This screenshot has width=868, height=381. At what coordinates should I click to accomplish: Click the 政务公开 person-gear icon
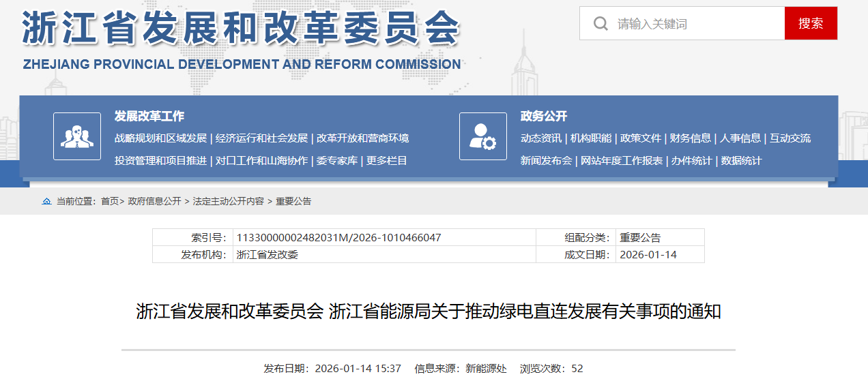click(482, 136)
